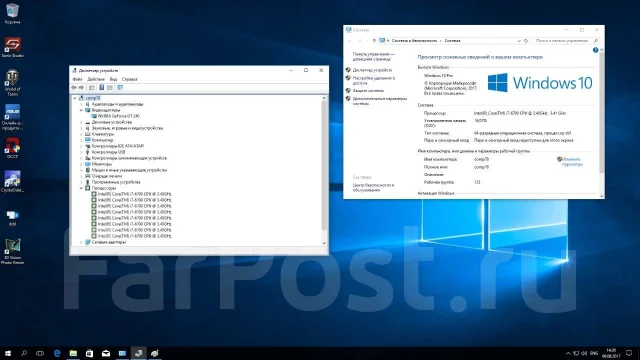
Task: Click Device Manager scrollbar down arrow
Action: (324, 243)
